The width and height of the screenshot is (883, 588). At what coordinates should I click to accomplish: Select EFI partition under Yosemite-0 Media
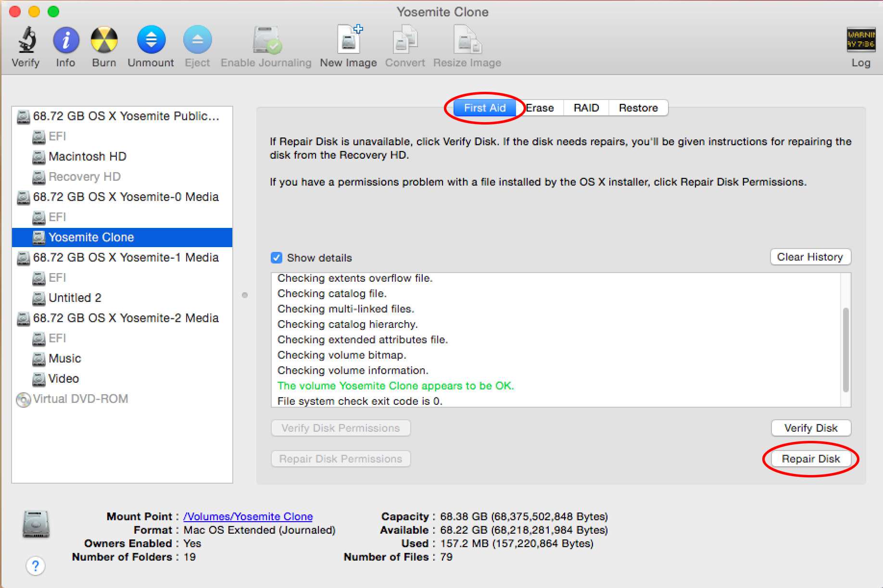(x=122, y=217)
